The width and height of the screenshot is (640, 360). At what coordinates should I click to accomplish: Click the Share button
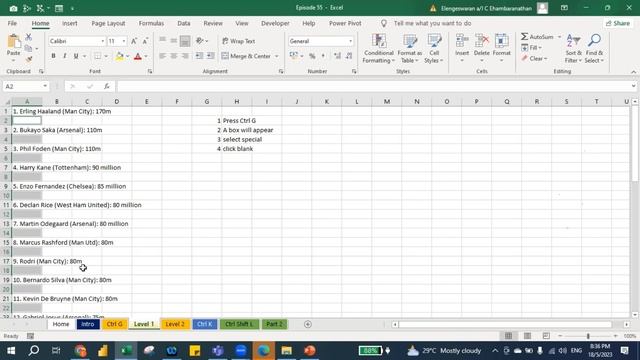[618, 23]
